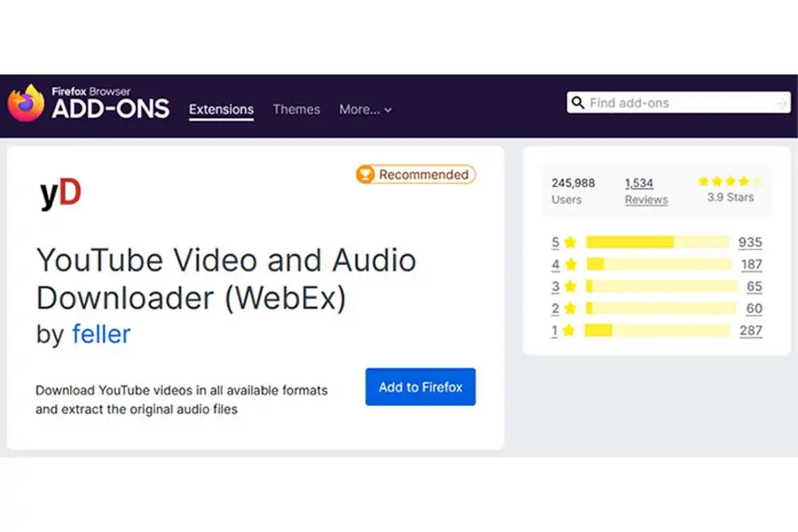Click the search submit arrow icon
This screenshot has width=798, height=532.
[x=780, y=104]
